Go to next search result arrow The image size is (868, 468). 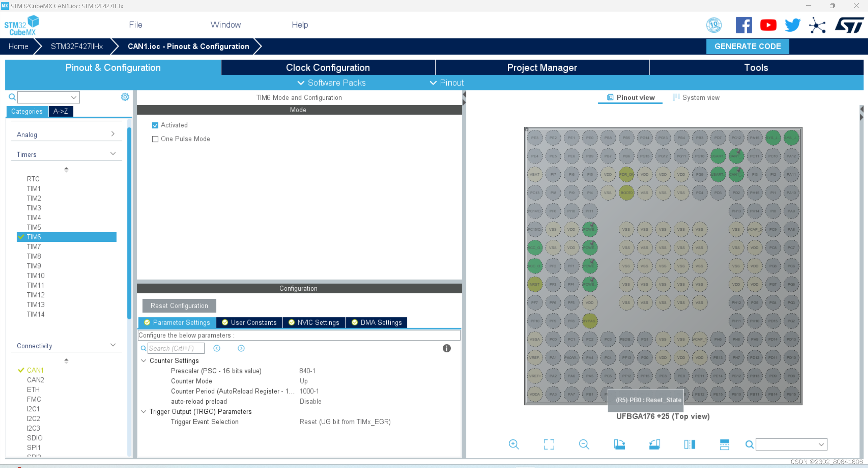241,348
